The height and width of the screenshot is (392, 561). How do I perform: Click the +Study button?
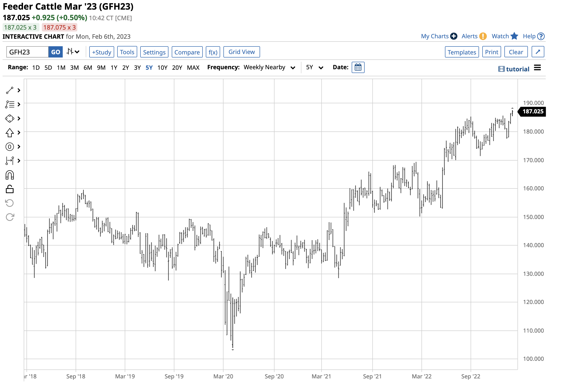click(102, 52)
